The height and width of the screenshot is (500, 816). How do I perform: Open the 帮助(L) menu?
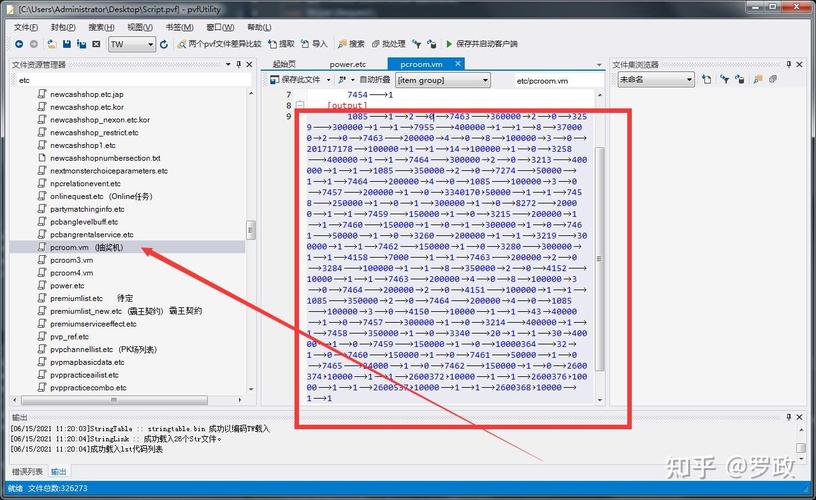[259, 27]
